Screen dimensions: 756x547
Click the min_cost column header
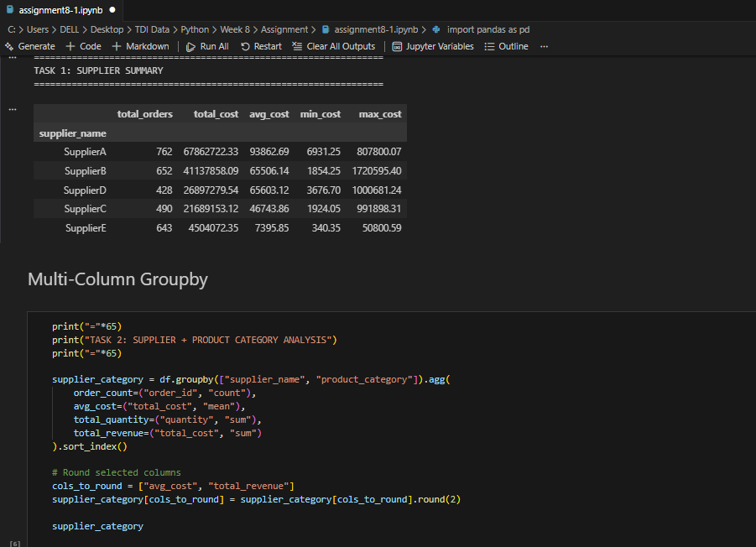pos(321,114)
